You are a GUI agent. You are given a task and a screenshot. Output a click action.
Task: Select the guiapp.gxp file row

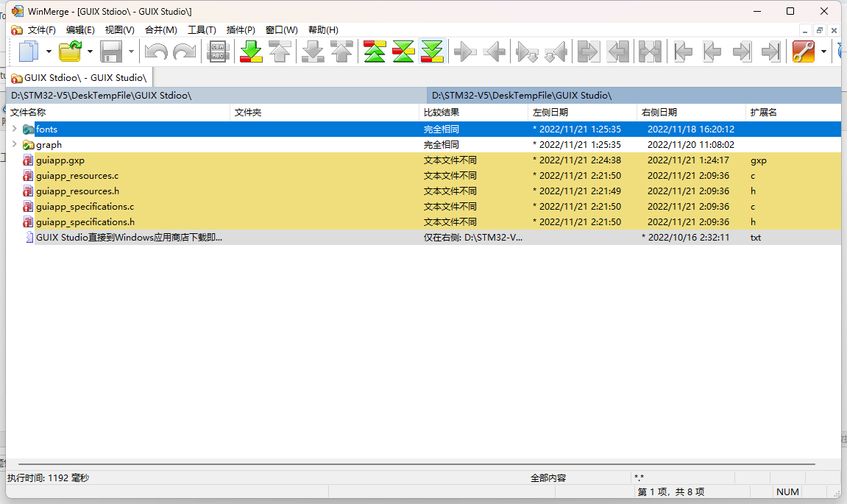pos(424,160)
